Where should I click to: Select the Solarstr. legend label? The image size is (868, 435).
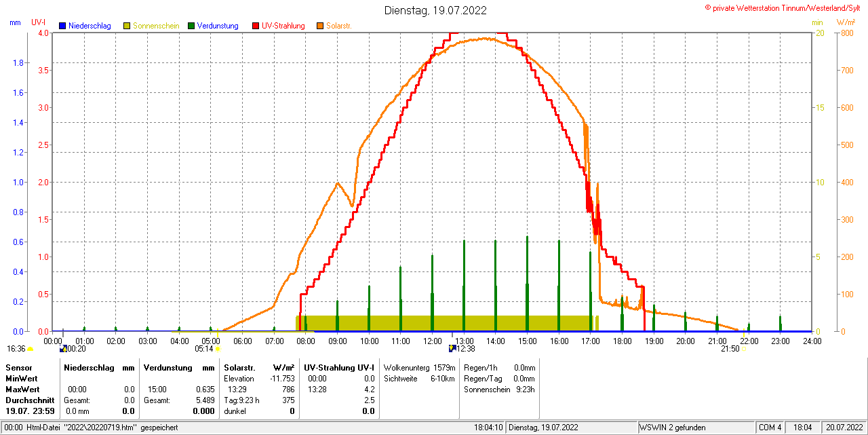click(339, 26)
